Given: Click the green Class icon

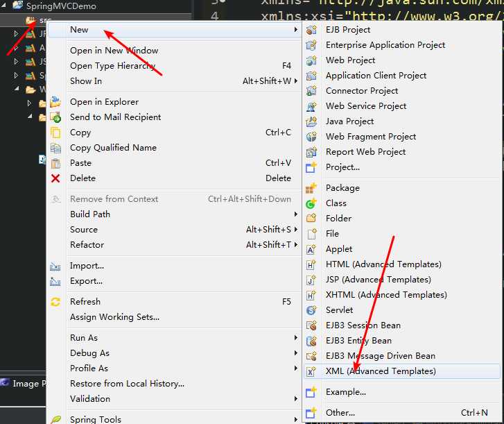Looking at the screenshot, I should tap(311, 203).
